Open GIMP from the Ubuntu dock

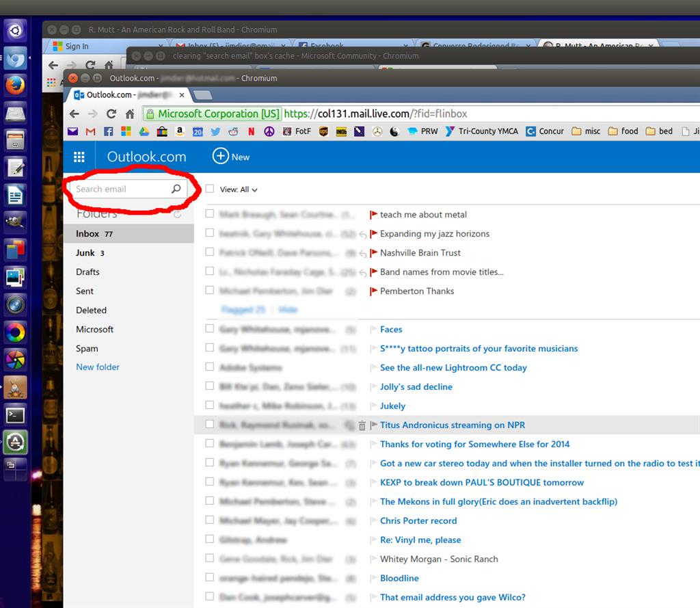pyautogui.click(x=15, y=222)
